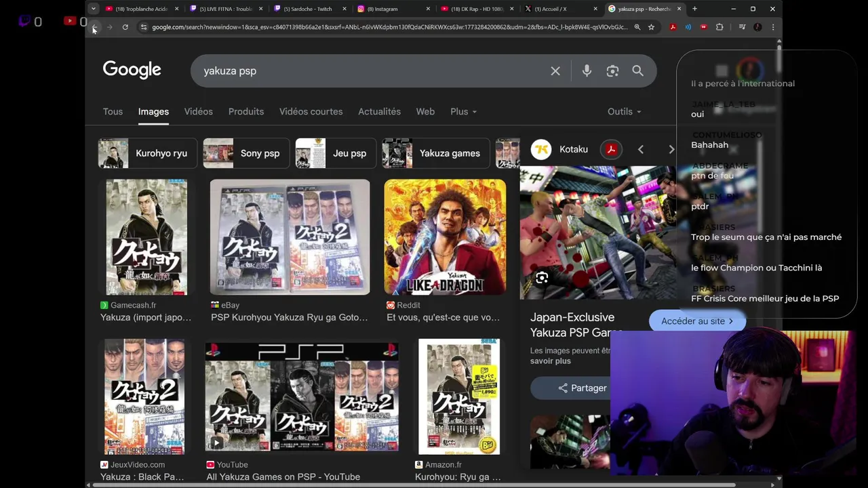Open the Gamecash.fr Kurohyou cover thumbnail
Image resolution: width=868 pixels, height=488 pixels.
(146, 237)
